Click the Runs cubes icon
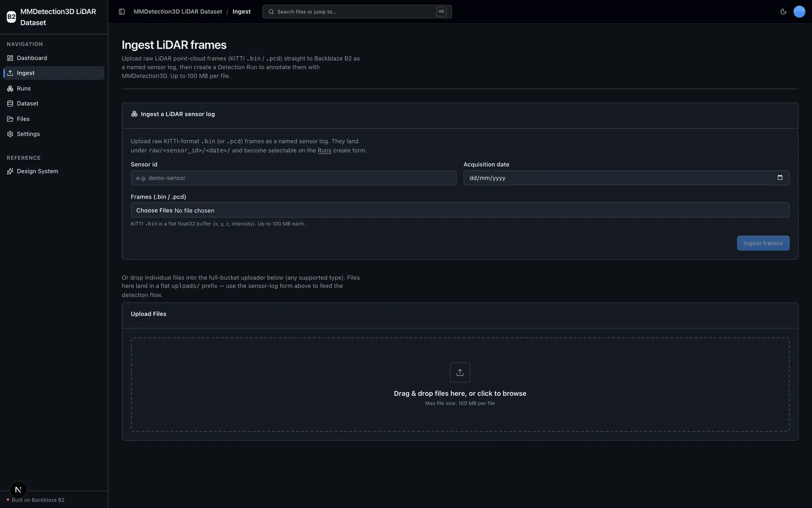This screenshot has height=508, width=812. (10, 88)
